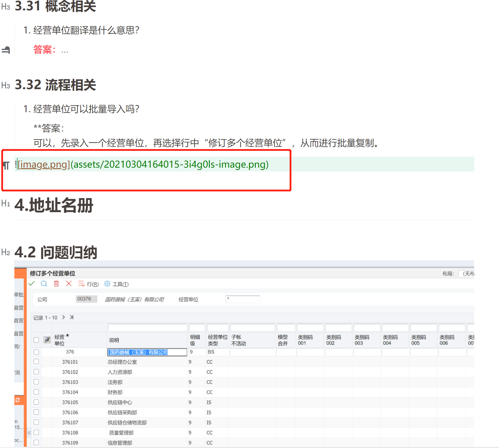The image size is (499, 448).
Task: Open the image.png link text
Action: (x=44, y=164)
